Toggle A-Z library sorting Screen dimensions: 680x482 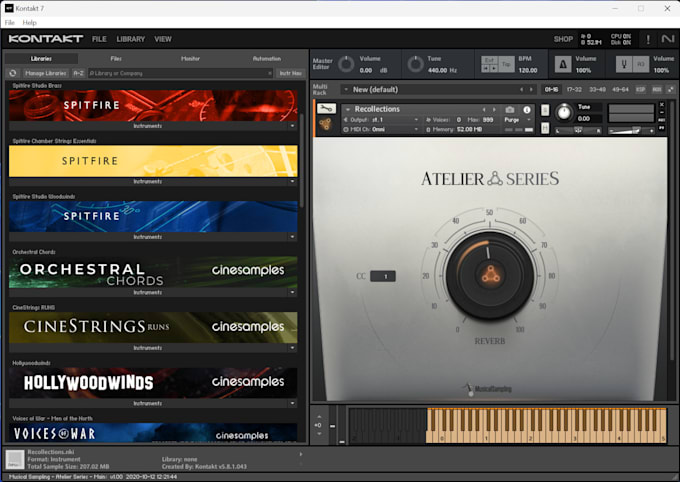[78, 73]
